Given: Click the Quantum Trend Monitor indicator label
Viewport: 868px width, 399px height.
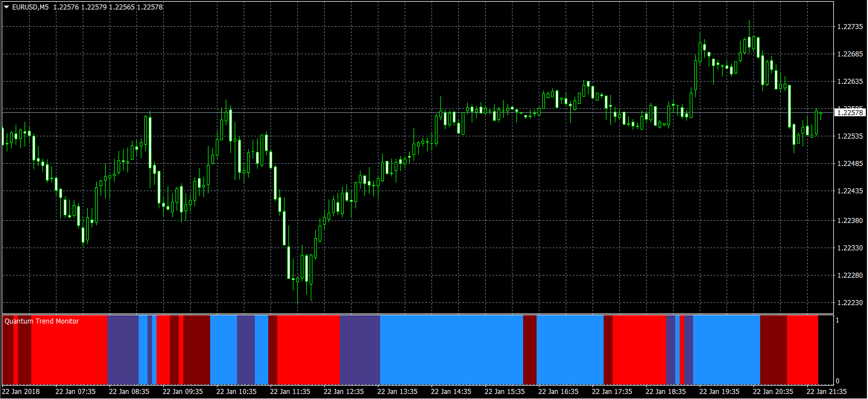Looking at the screenshot, I should (42, 321).
